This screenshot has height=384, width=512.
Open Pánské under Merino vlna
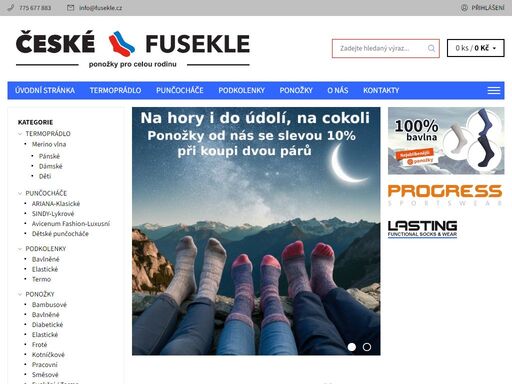pos(49,156)
